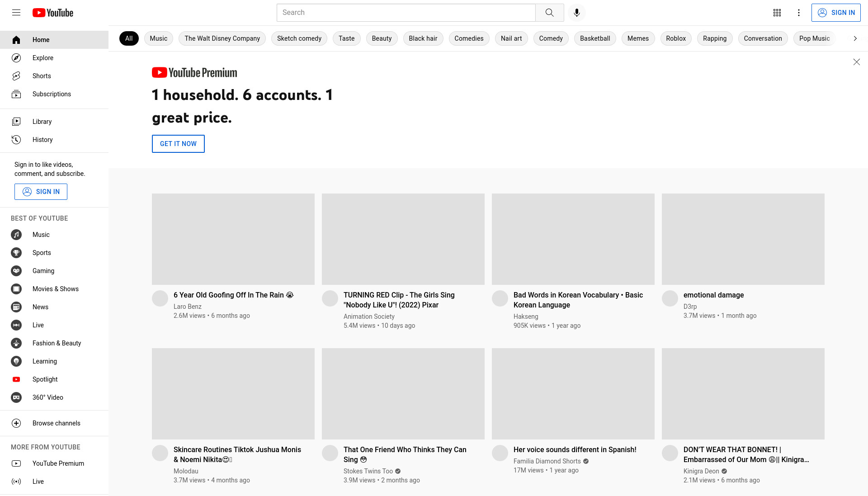The image size is (868, 496).
Task: Visit Animation Society channel
Action: click(x=369, y=316)
